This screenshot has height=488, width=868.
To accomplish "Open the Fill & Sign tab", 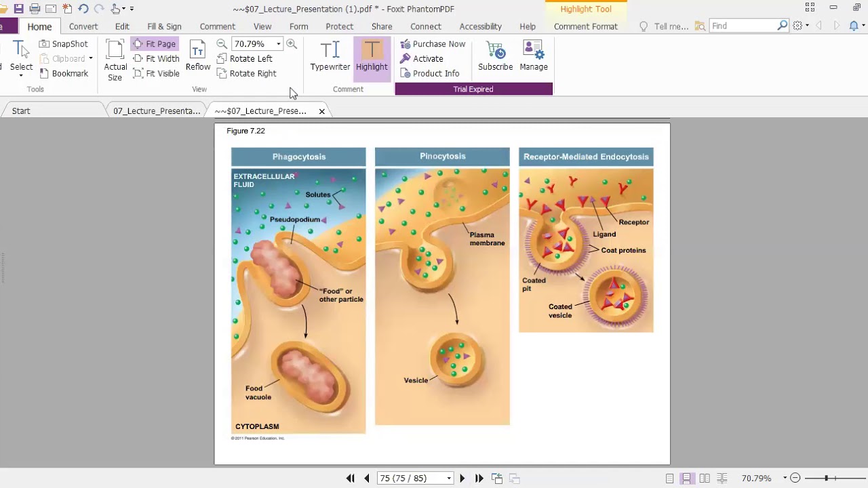I will (164, 26).
